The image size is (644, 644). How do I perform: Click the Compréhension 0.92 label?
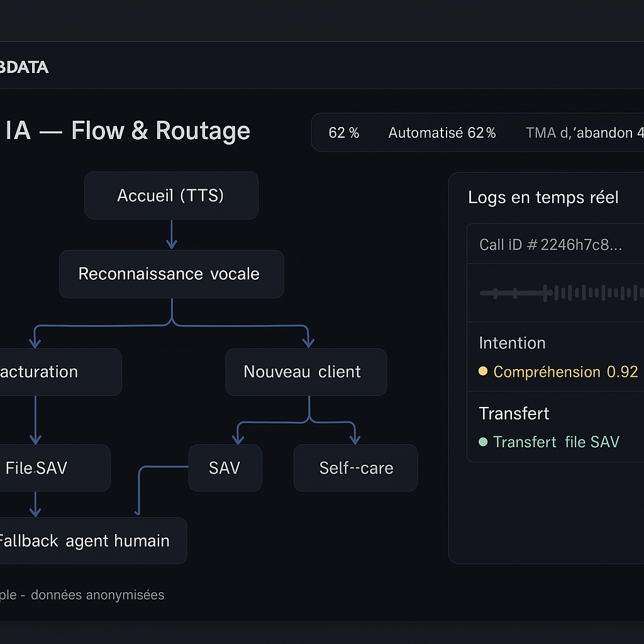(565, 372)
